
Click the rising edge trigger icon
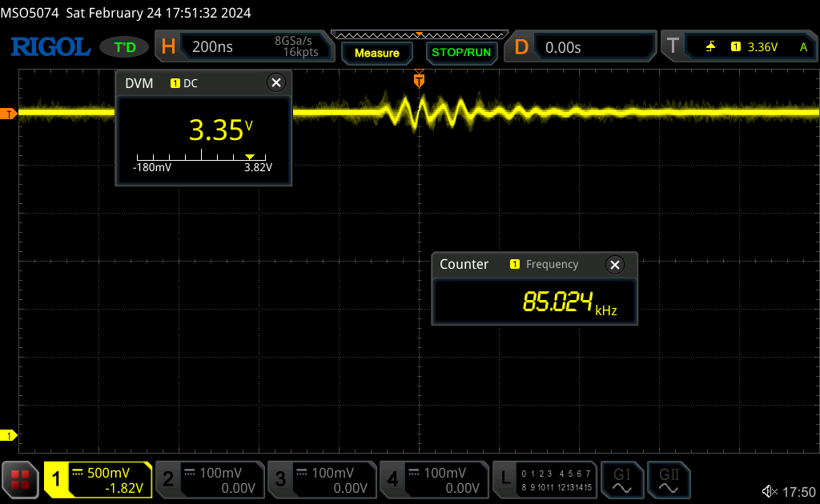[710, 47]
